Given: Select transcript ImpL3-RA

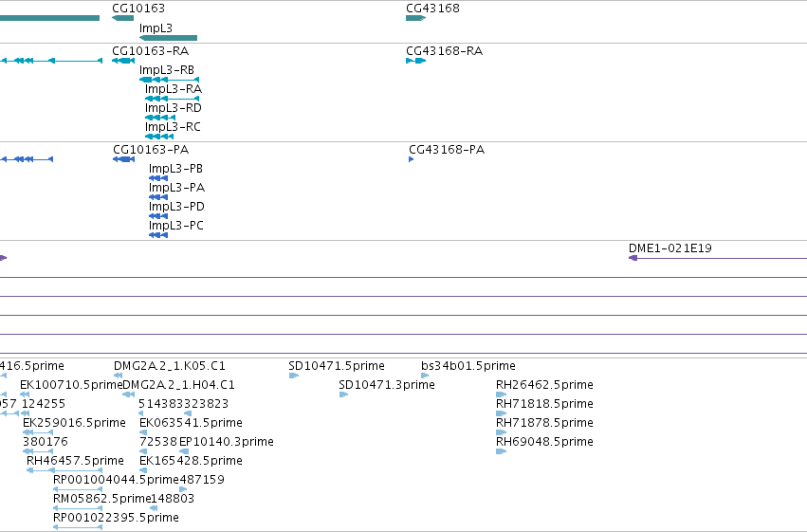Looking at the screenshot, I should [x=174, y=89].
